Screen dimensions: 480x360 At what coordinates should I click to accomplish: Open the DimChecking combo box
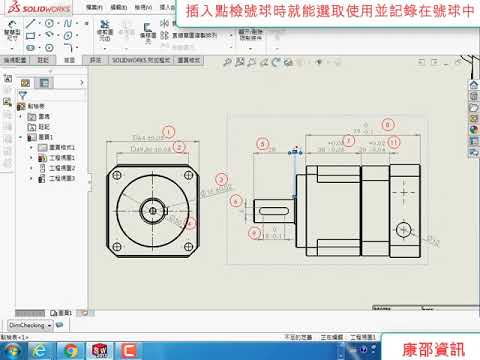[30, 325]
